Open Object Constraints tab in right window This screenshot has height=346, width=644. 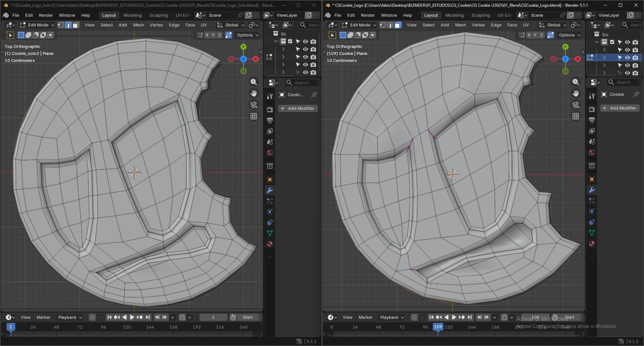(592, 222)
